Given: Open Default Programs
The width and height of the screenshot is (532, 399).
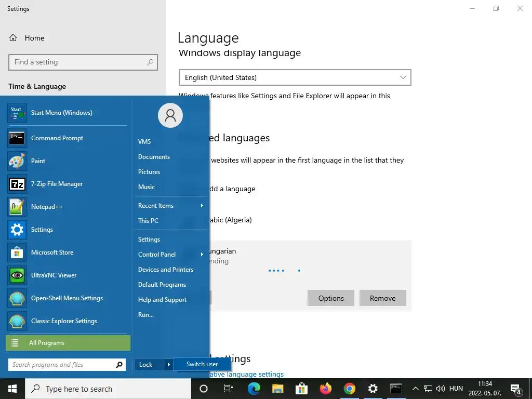Looking at the screenshot, I should (162, 285).
